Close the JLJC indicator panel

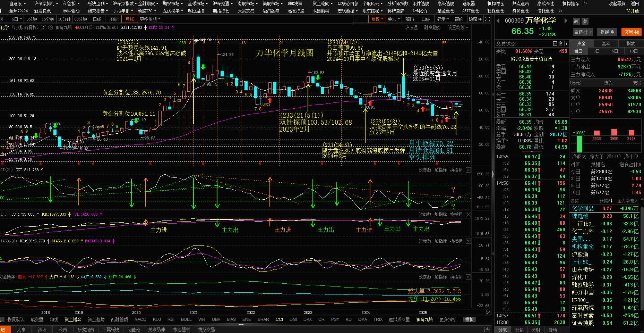pyautogui.click(x=468, y=215)
